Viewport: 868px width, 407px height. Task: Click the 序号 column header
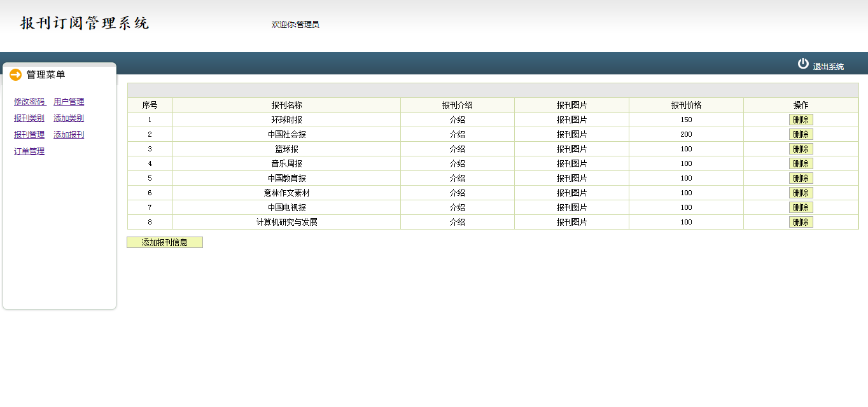[x=150, y=105]
